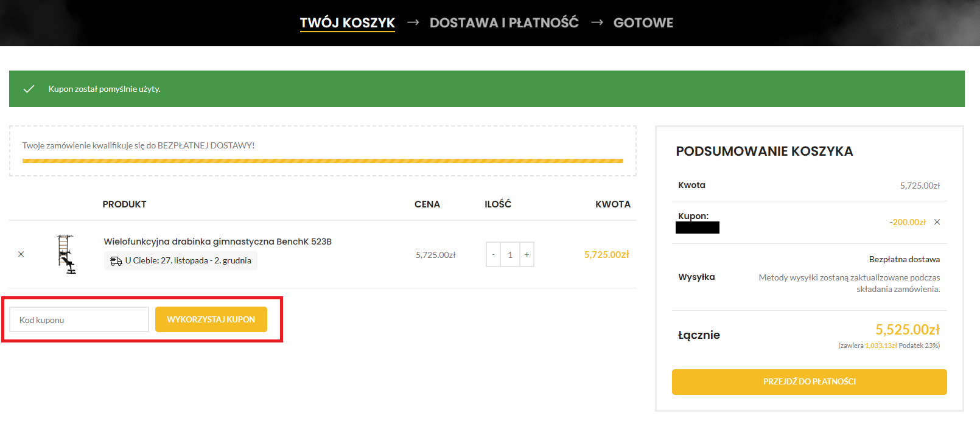
Task: Click the arrow before GOTOWE
Action: coord(597,23)
